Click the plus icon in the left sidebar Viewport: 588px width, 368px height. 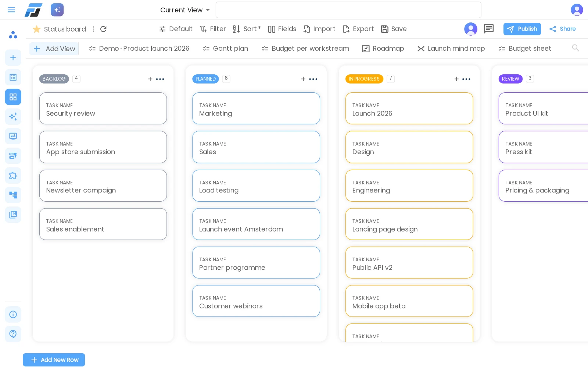(x=13, y=58)
